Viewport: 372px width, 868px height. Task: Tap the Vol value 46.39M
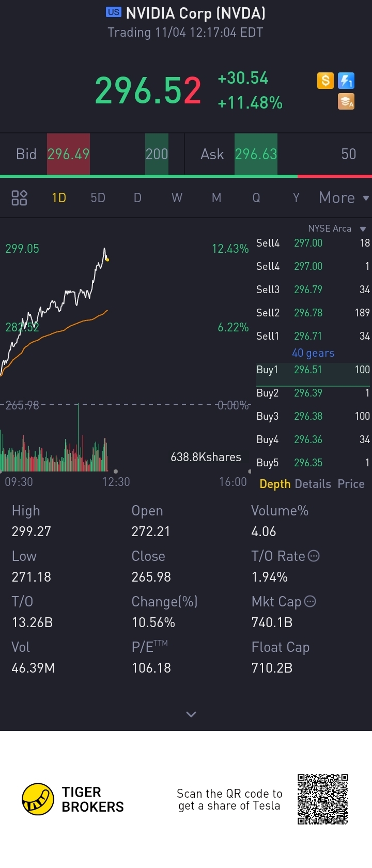click(33, 668)
